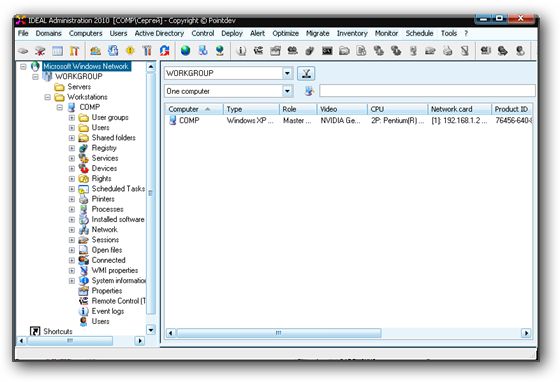560x382 pixels.
Task: Open the WORKGROUP domain dropdown
Action: [287, 73]
